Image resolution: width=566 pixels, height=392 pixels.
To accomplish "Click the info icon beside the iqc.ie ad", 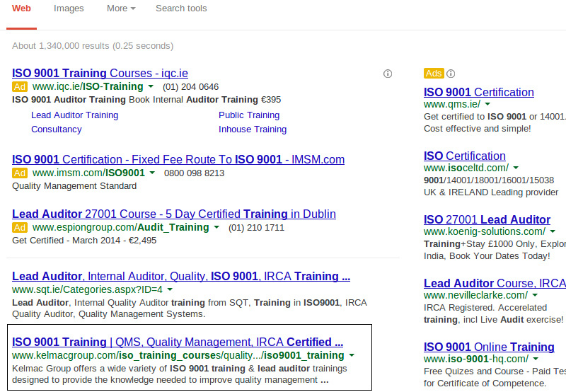I will tap(387, 74).
